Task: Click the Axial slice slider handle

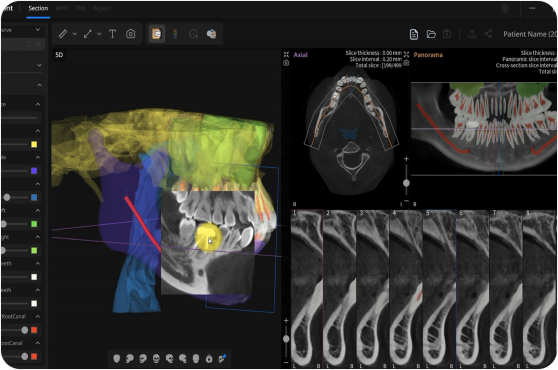Action: pyautogui.click(x=406, y=183)
